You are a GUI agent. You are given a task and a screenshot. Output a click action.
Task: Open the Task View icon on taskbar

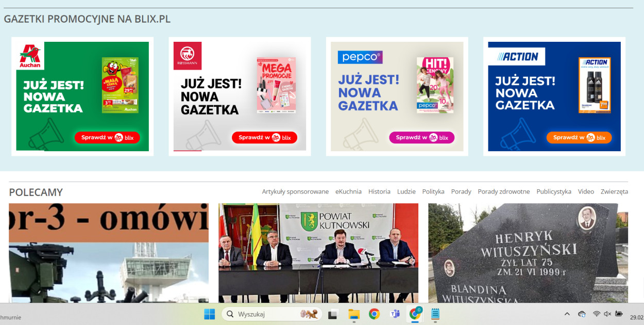(333, 314)
